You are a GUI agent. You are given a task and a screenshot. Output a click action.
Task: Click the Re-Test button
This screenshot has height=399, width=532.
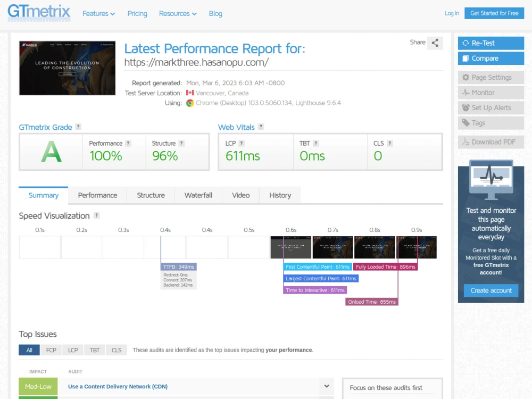(491, 43)
